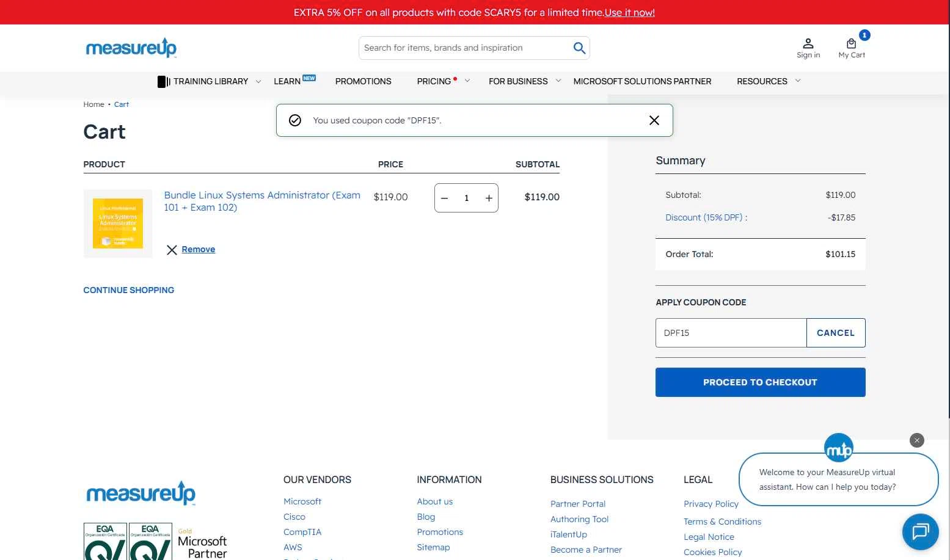Open the Promotions menu item
The image size is (950, 560).
[x=363, y=81]
